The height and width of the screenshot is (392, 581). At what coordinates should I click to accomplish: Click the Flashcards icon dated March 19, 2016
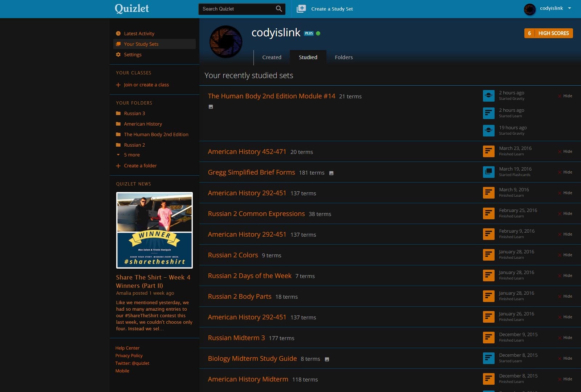[489, 172]
